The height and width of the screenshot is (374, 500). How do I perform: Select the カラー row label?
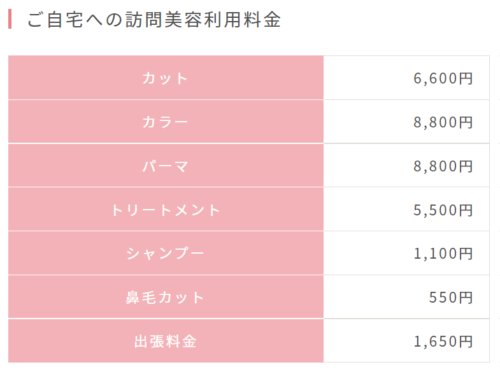[x=166, y=122]
